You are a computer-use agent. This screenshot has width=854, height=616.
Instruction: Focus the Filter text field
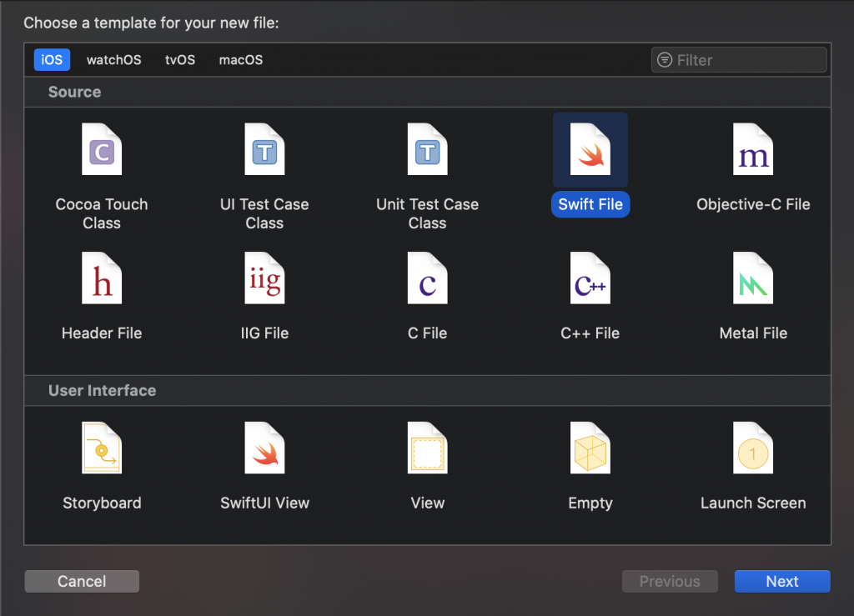click(x=739, y=60)
